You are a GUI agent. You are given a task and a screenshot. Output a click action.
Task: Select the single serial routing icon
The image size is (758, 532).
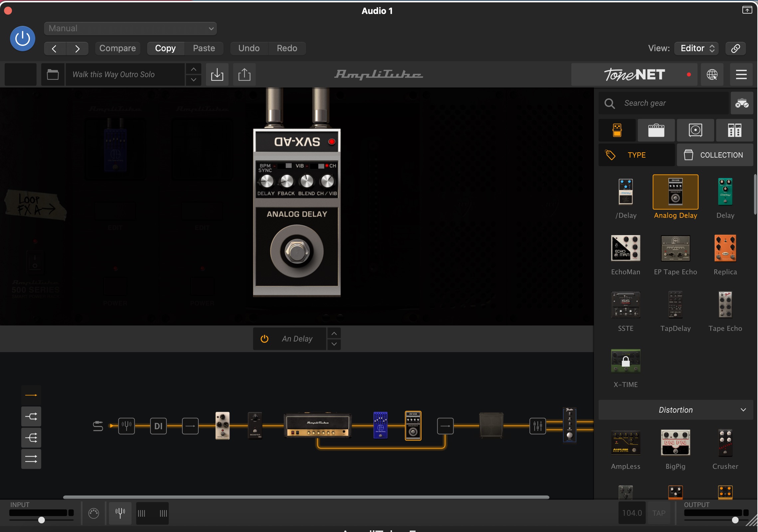31,395
